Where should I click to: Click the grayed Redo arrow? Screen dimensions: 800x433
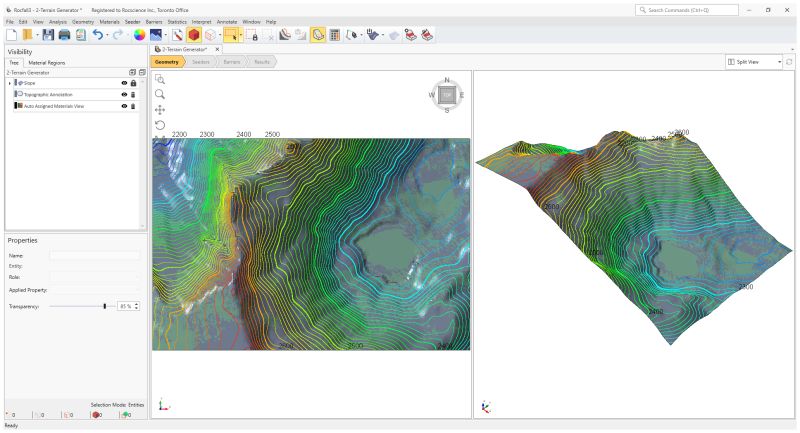pyautogui.click(x=117, y=35)
